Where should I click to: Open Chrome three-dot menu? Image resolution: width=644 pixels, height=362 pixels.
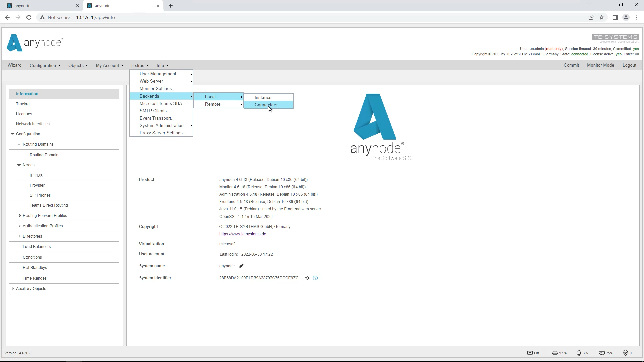coord(637,17)
